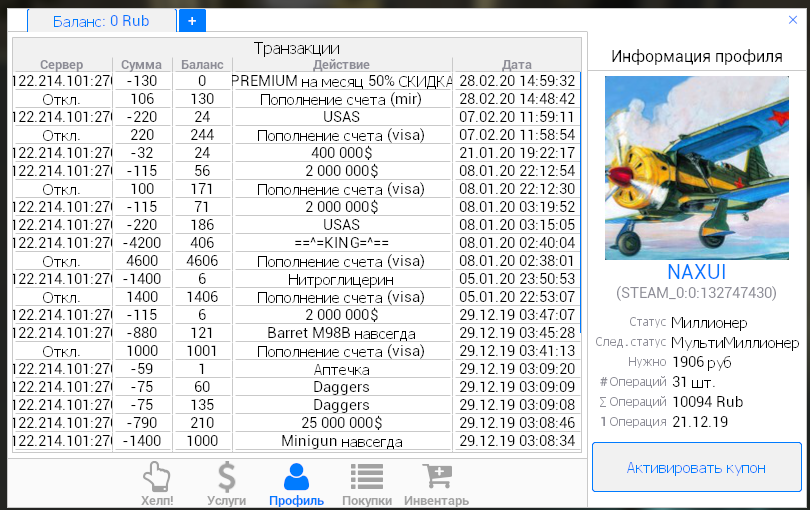Click the Баланс: 0 Rub tab
Screen dimensions: 810x510
(x=101, y=20)
